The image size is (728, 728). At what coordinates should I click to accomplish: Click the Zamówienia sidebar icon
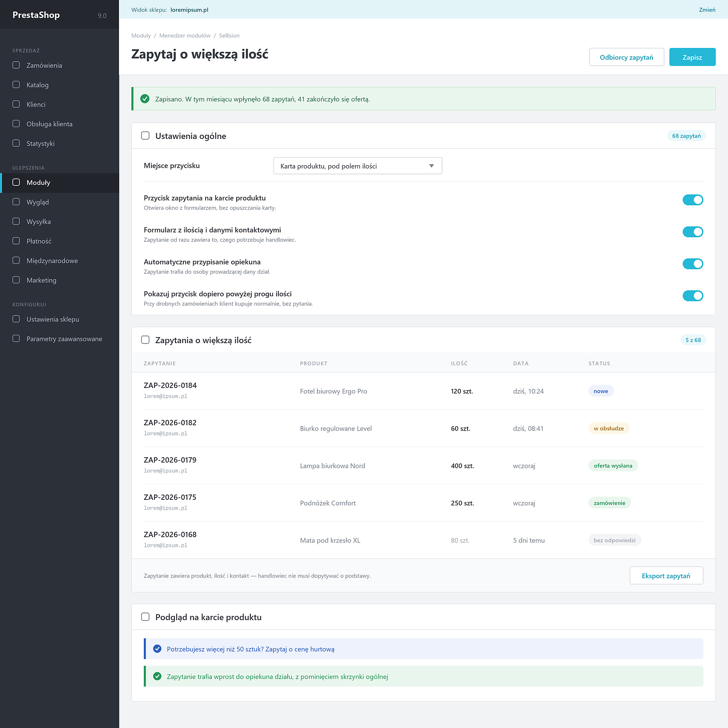(16, 65)
